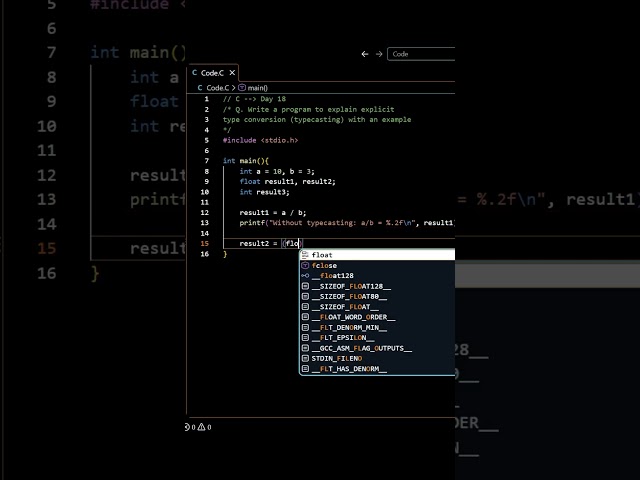Click the function icon beside fclose

pyautogui.click(x=305, y=266)
